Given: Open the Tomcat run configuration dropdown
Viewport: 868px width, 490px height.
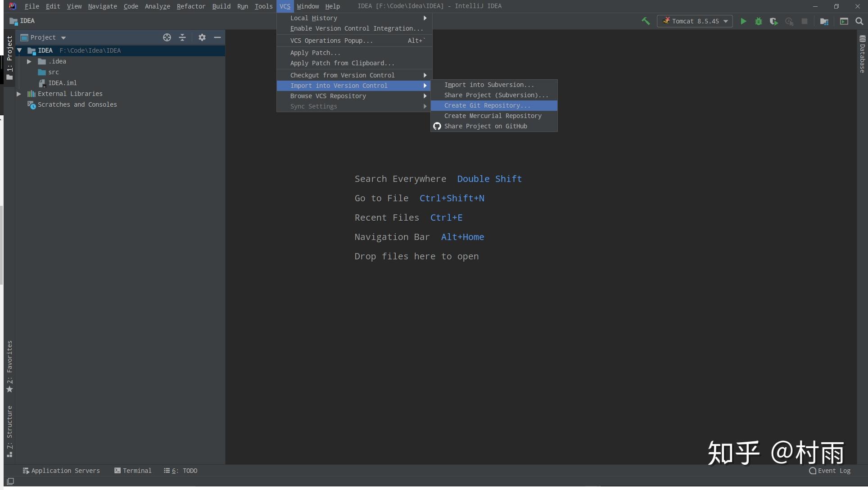Looking at the screenshot, I should click(x=726, y=21).
